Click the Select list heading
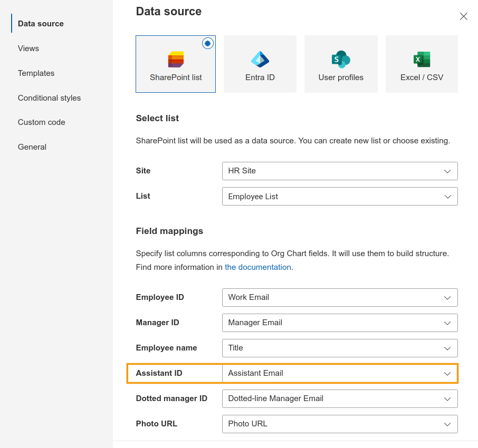This screenshot has height=448, width=478. (157, 118)
